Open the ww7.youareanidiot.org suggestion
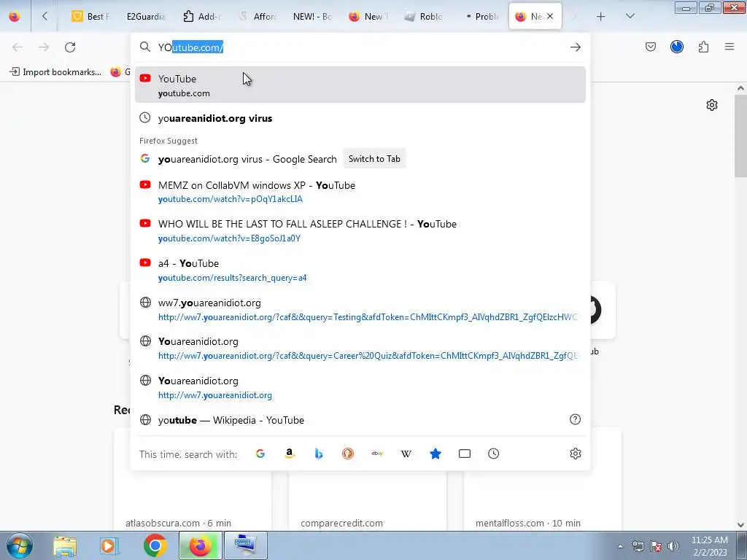The height and width of the screenshot is (560, 747). tap(360, 309)
